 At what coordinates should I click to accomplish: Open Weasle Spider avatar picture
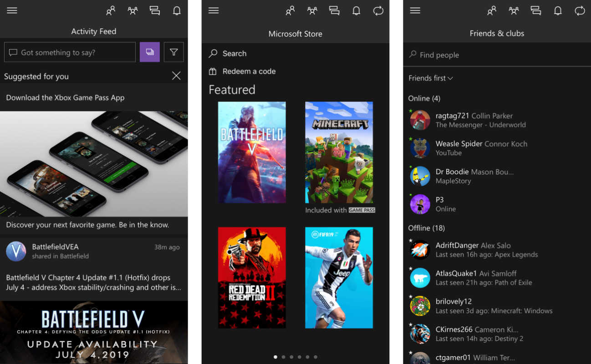point(420,148)
